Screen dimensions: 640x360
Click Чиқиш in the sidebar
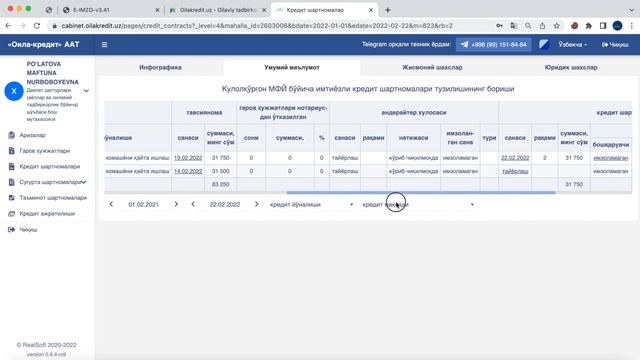(28, 229)
